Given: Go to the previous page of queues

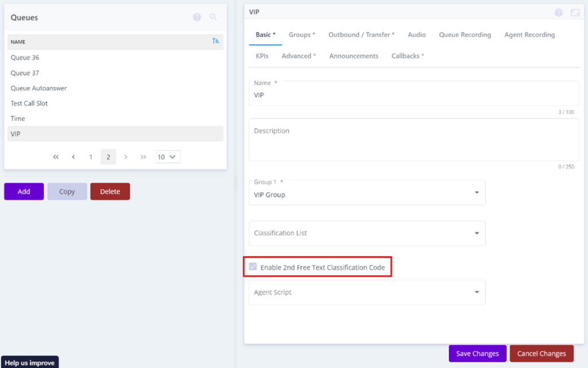Looking at the screenshot, I should tap(73, 156).
